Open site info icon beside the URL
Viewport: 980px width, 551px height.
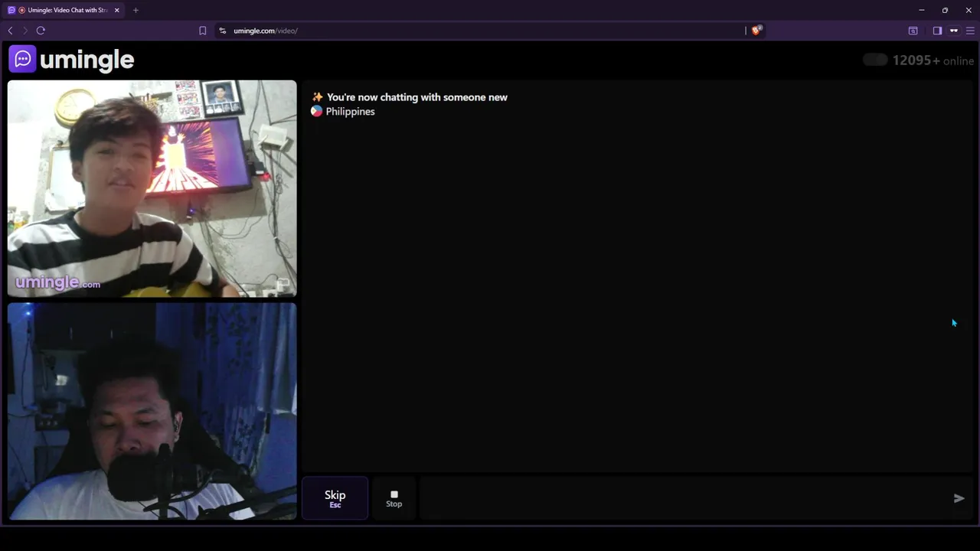coord(222,31)
